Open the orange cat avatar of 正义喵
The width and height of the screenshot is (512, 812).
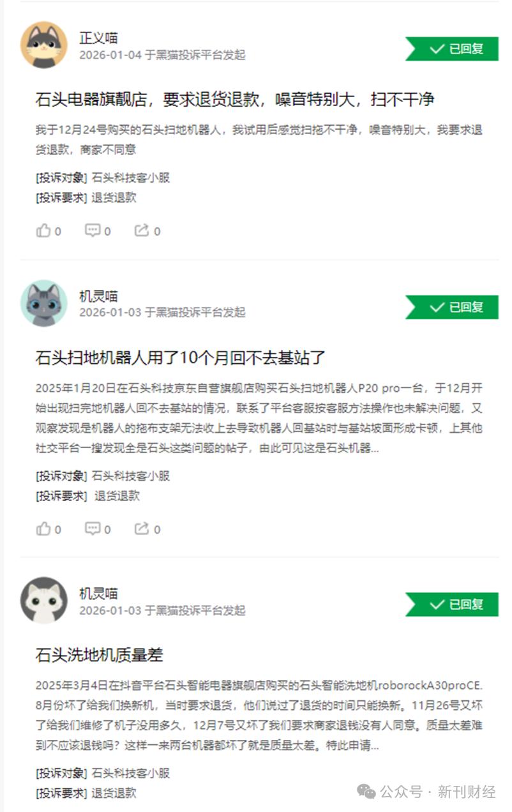click(x=44, y=45)
